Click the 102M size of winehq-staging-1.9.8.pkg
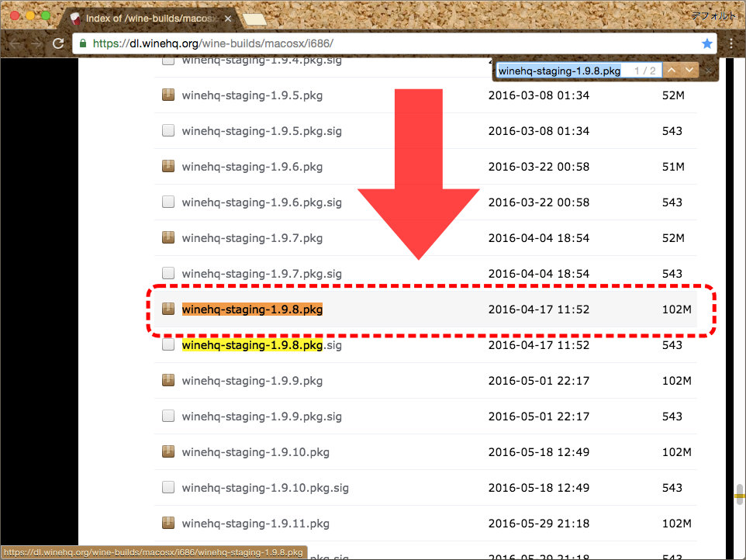The width and height of the screenshot is (746, 560). pyautogui.click(x=676, y=309)
